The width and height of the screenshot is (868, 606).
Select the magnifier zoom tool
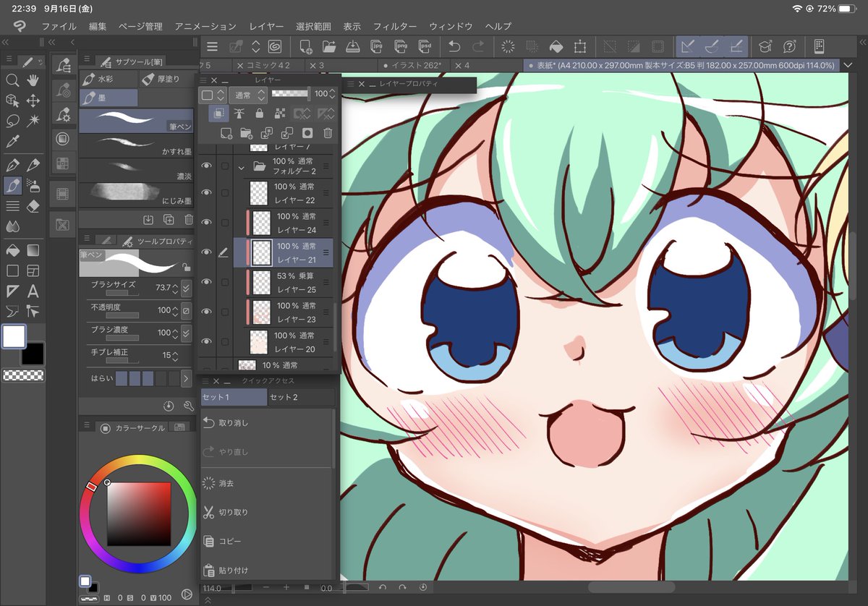[12, 80]
